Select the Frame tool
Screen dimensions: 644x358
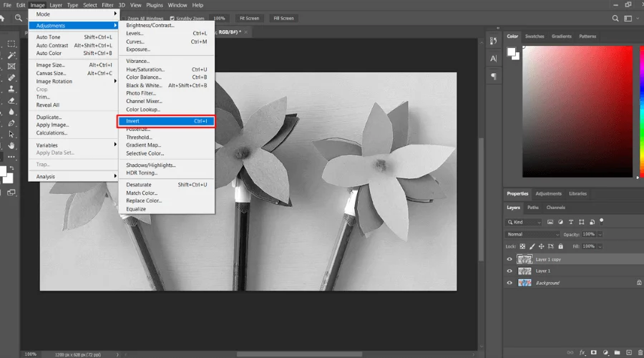point(11,66)
